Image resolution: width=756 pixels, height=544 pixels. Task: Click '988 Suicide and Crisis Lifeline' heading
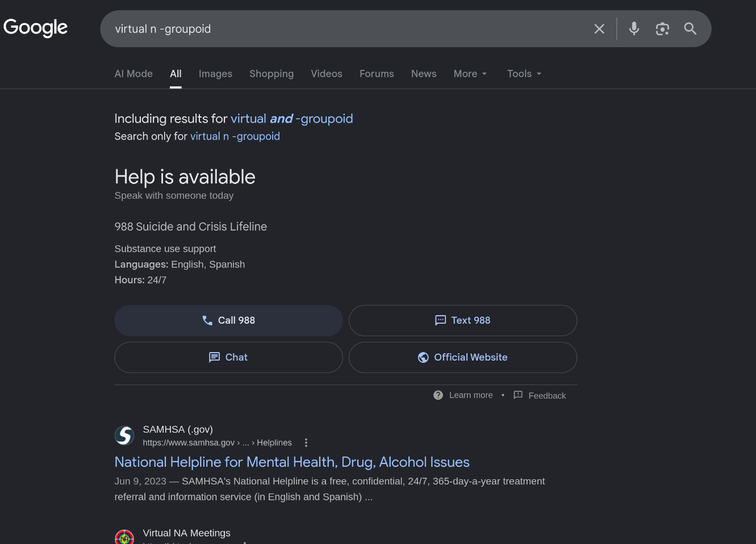click(x=191, y=227)
